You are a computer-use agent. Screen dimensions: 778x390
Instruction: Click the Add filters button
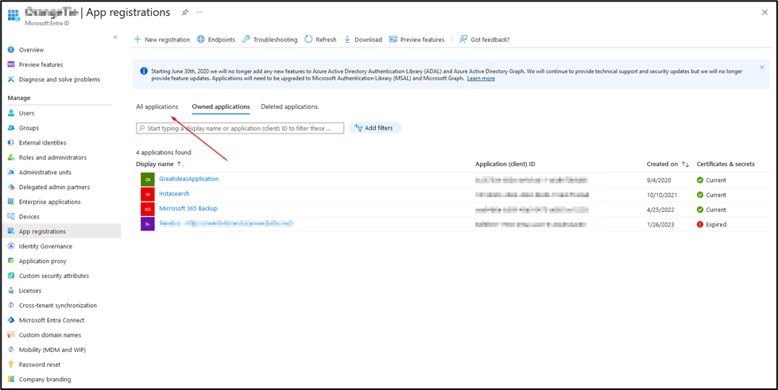pos(375,128)
